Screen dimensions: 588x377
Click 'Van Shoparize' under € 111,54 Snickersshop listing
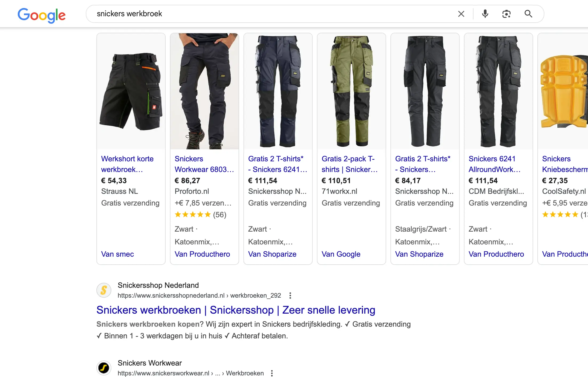[272, 254]
